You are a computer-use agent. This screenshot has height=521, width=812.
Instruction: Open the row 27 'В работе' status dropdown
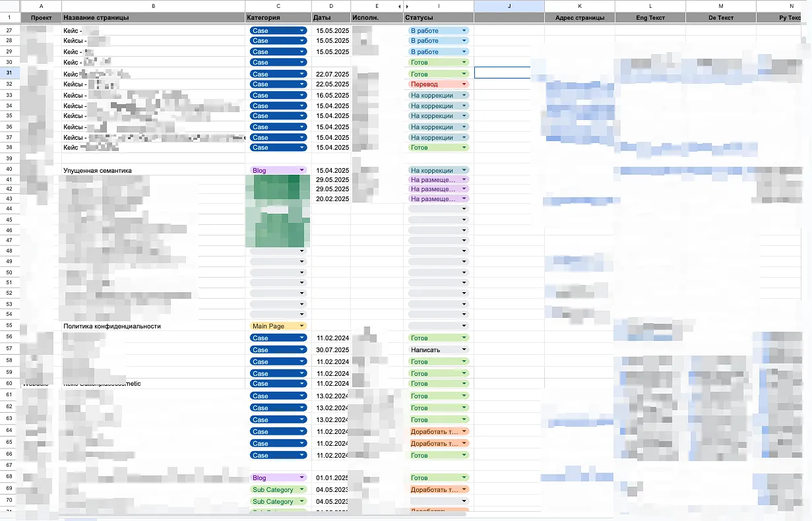(464, 31)
